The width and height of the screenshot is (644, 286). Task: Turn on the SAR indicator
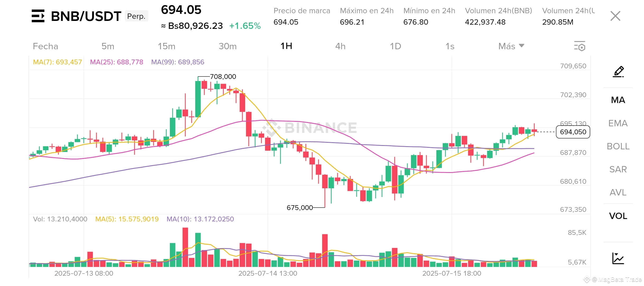(x=618, y=169)
